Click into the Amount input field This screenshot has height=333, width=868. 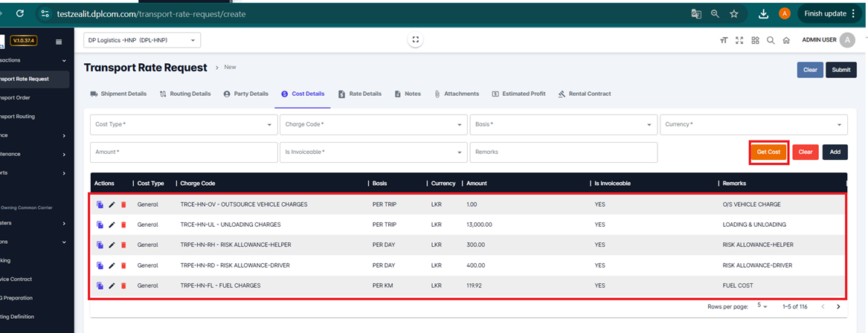point(183,152)
